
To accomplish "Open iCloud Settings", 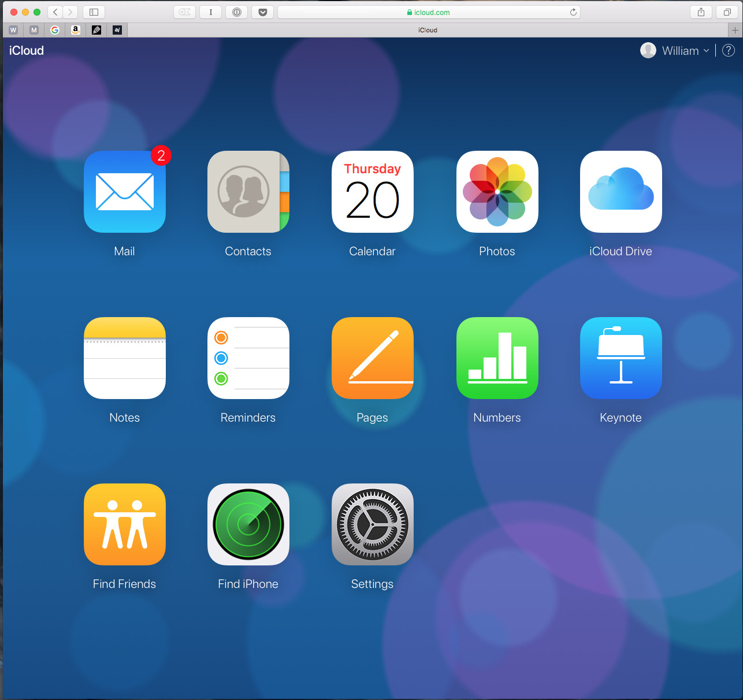I will 373,524.
